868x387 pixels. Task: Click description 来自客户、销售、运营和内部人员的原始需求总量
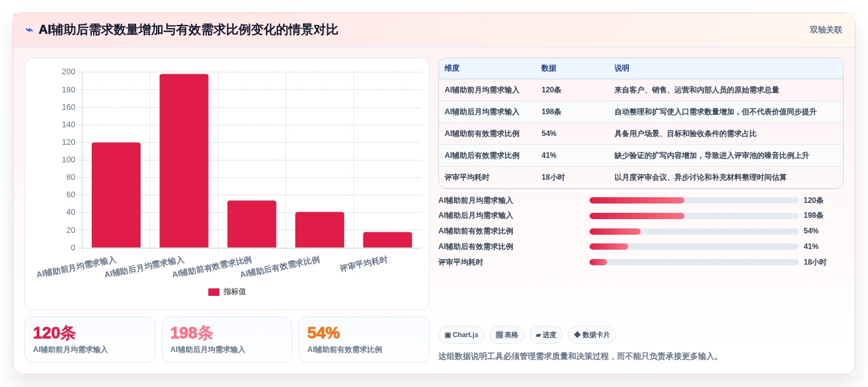coord(696,90)
